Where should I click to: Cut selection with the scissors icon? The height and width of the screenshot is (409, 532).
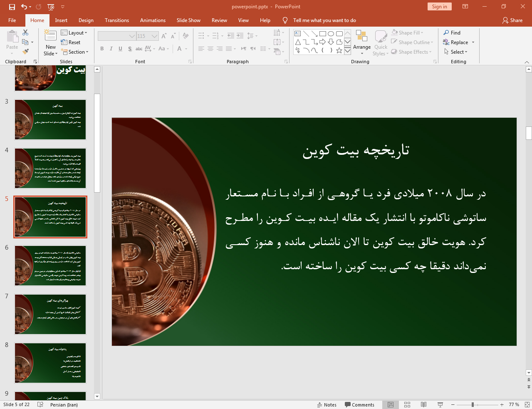coord(25,32)
